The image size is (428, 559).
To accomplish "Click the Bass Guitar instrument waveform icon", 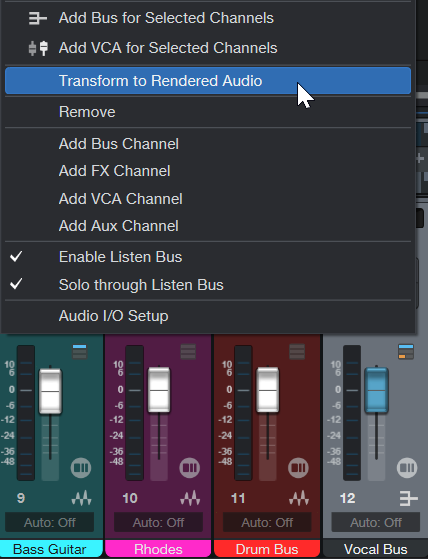I will (82, 498).
